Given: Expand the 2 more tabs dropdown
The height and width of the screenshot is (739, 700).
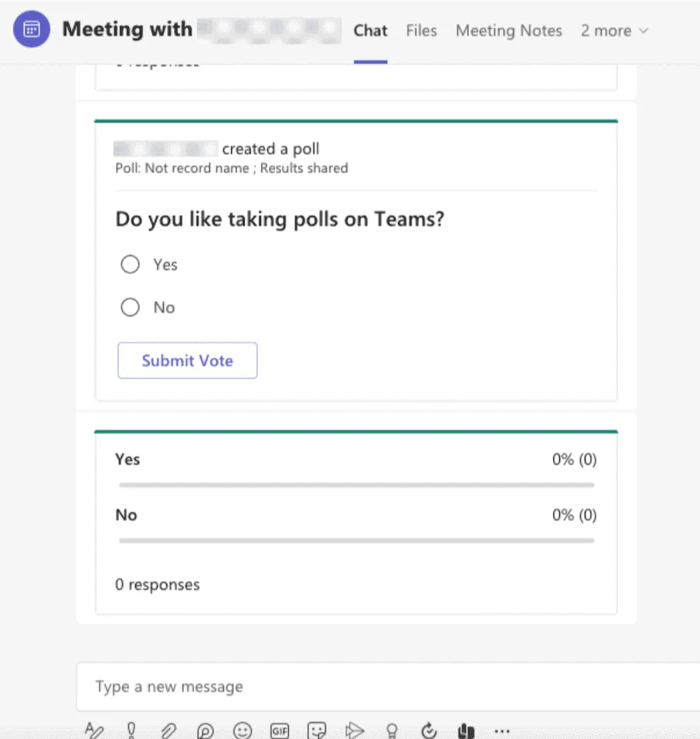Looking at the screenshot, I should click(613, 31).
